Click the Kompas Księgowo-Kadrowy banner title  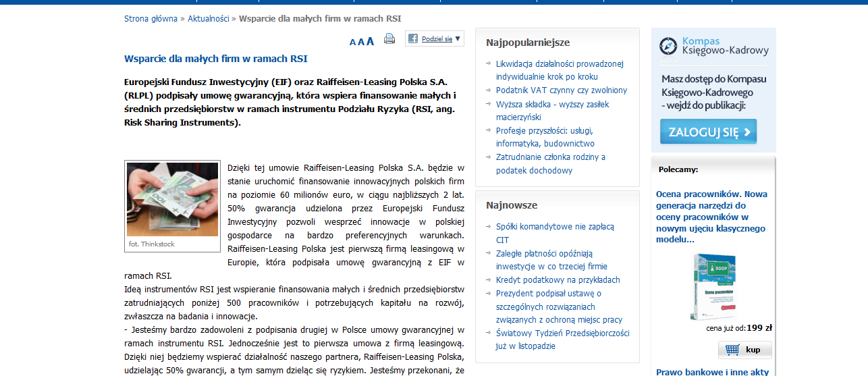pos(726,46)
